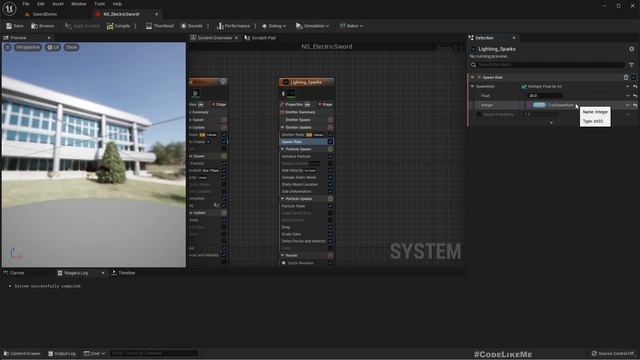640x360 pixels.
Task: Open the Baker dropdown
Action: pyautogui.click(x=351, y=26)
